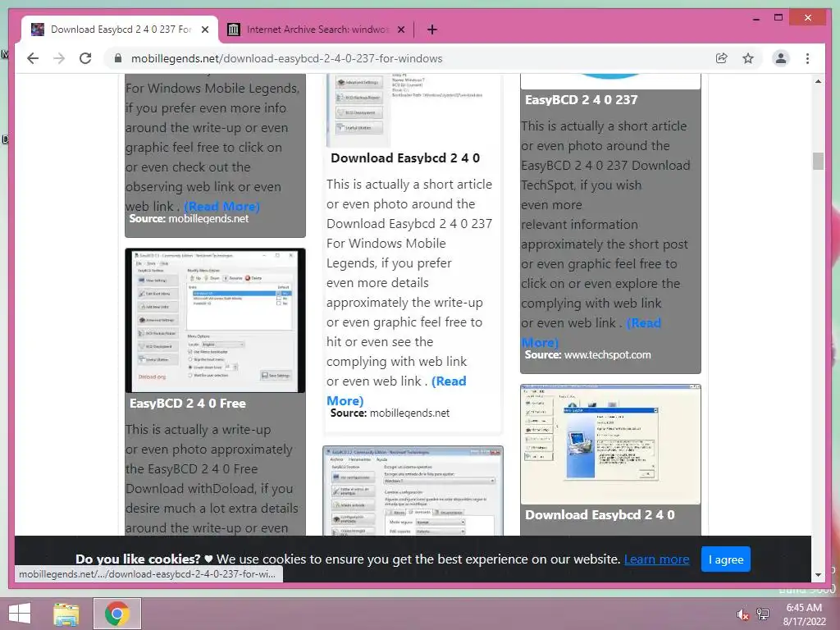This screenshot has width=840, height=630.
Task: Open File Explorer from taskbar
Action: point(66,614)
